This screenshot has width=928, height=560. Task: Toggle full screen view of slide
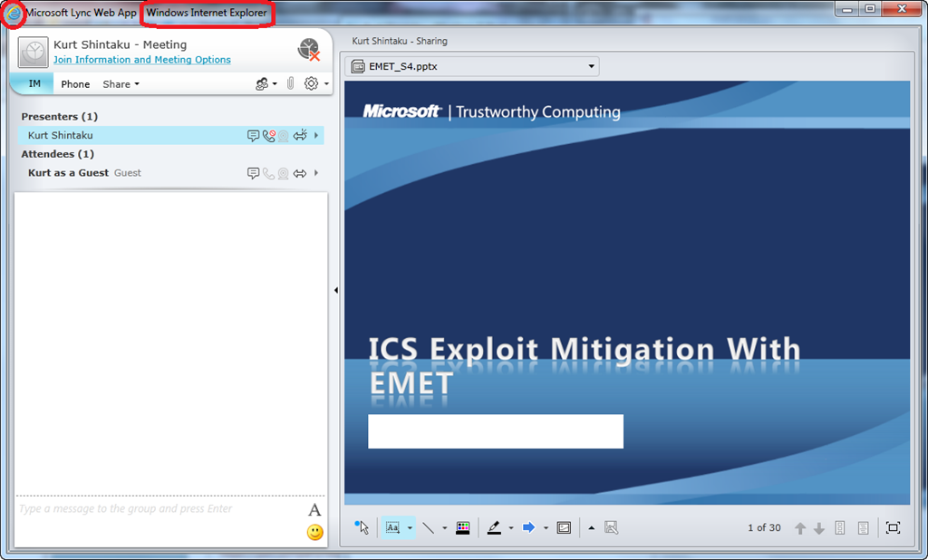(893, 527)
